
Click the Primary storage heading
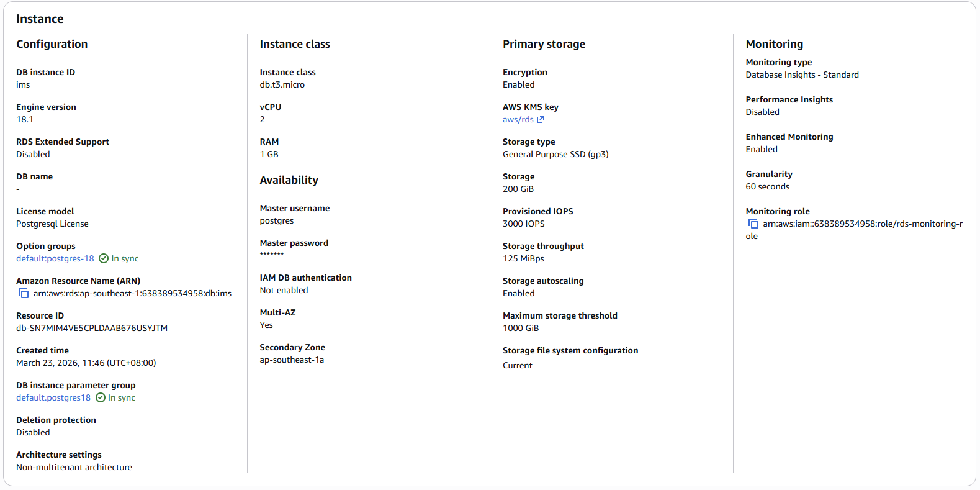pos(544,44)
